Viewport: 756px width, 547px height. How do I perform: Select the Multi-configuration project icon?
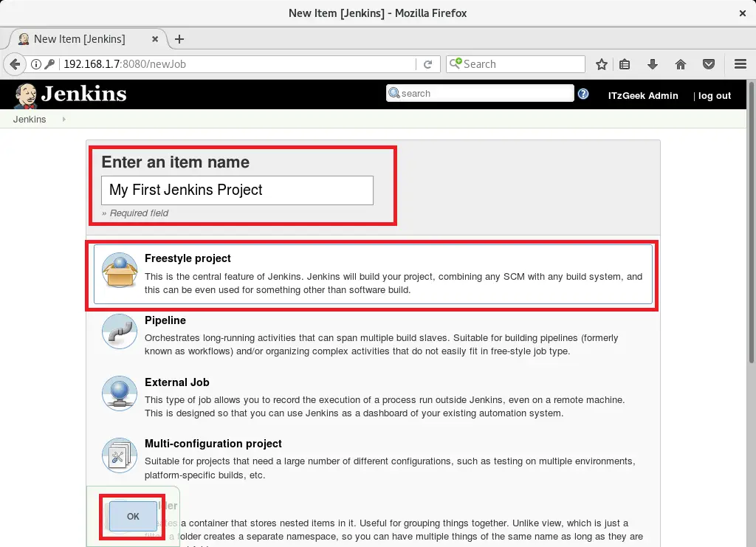[x=120, y=455]
